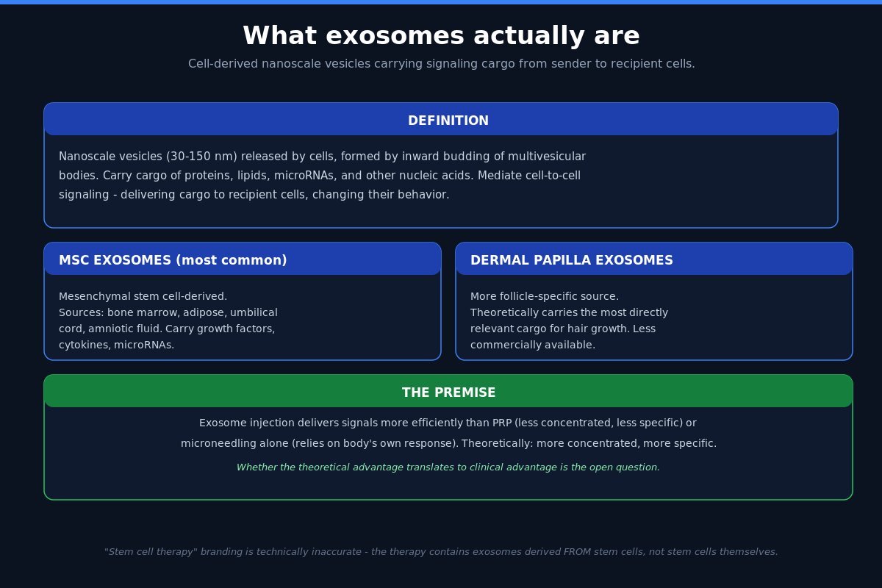Click the line "Theoretically carries the most directly"

pyautogui.click(x=569, y=312)
